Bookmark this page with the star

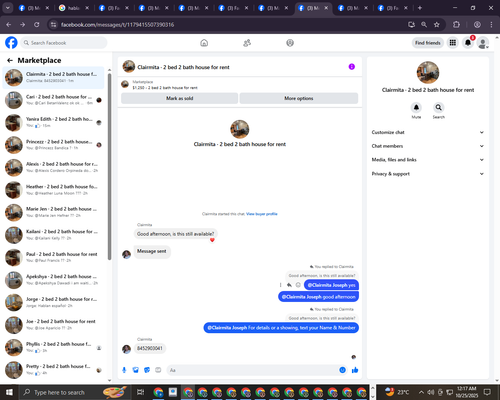click(437, 24)
